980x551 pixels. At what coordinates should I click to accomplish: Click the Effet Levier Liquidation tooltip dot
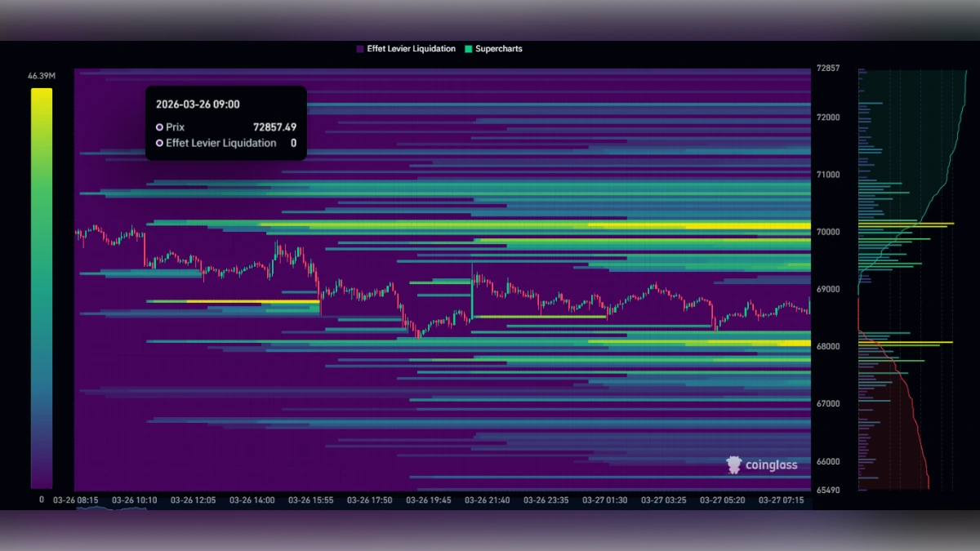pos(158,143)
